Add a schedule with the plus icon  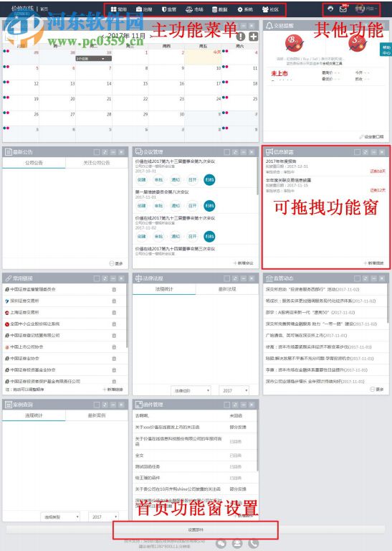click(x=253, y=36)
